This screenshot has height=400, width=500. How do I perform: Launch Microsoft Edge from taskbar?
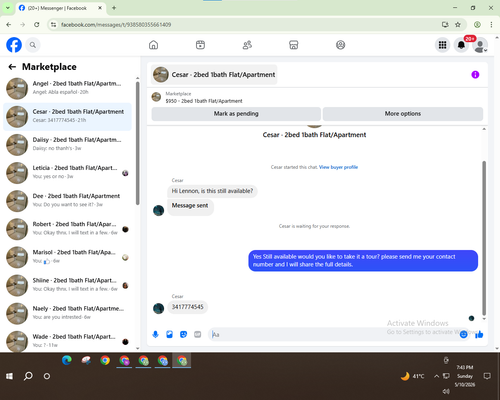[x=67, y=360]
